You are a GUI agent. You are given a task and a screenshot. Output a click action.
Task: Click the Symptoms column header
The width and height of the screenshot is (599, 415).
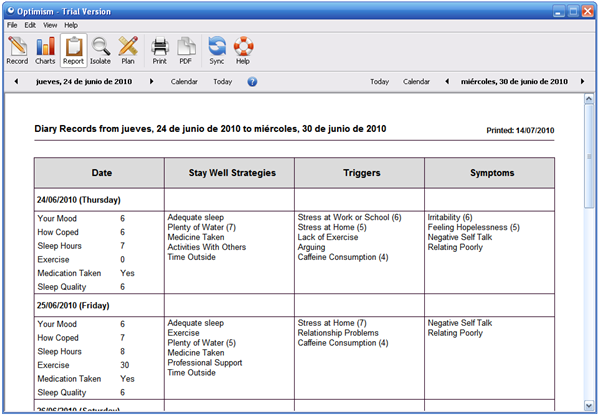[x=490, y=173]
